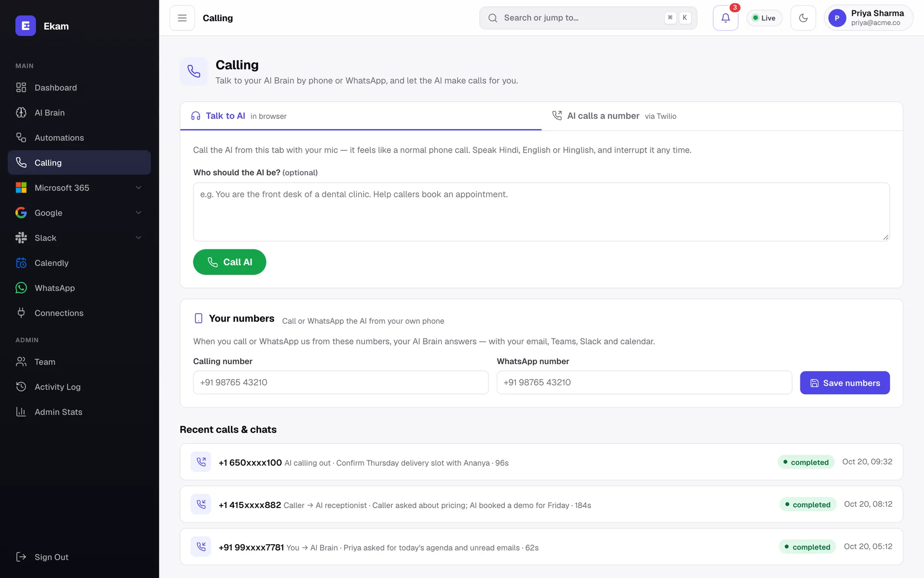Image resolution: width=924 pixels, height=578 pixels.
Task: Sign Out of the account
Action: pyautogui.click(x=79, y=557)
